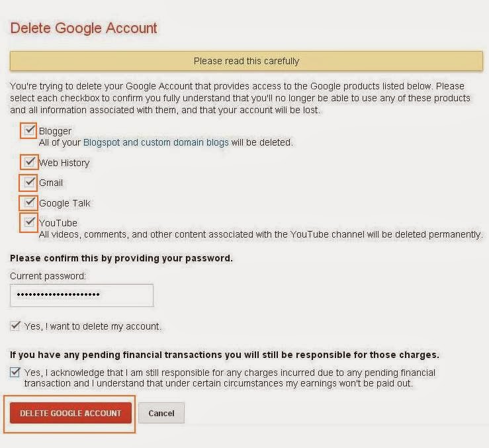
Task: Click the Cancel button
Action: coord(161,413)
